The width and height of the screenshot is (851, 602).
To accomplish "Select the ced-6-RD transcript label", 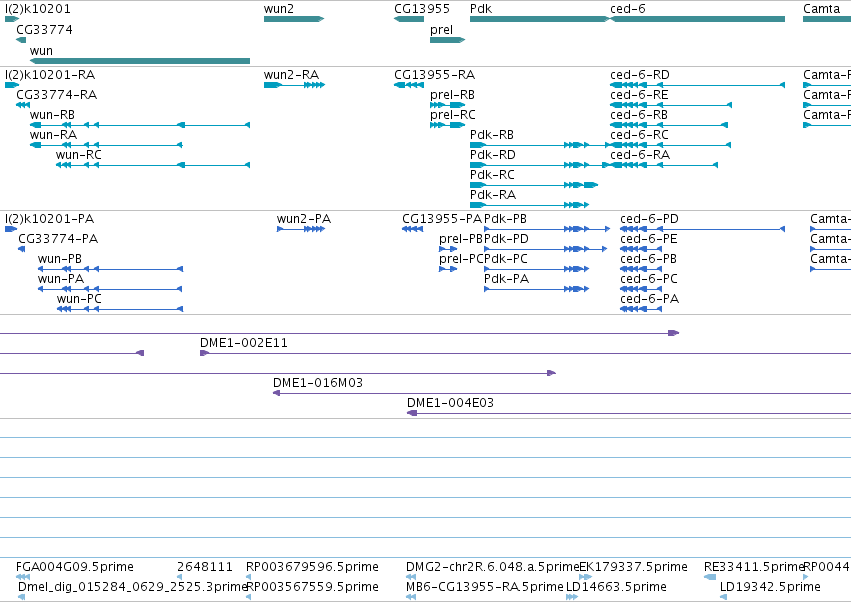I will click(640, 74).
